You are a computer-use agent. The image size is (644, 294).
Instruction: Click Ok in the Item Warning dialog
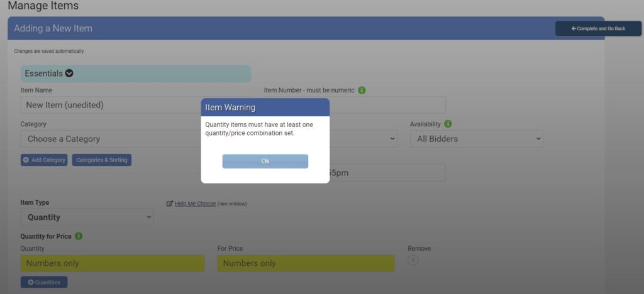pos(265,161)
